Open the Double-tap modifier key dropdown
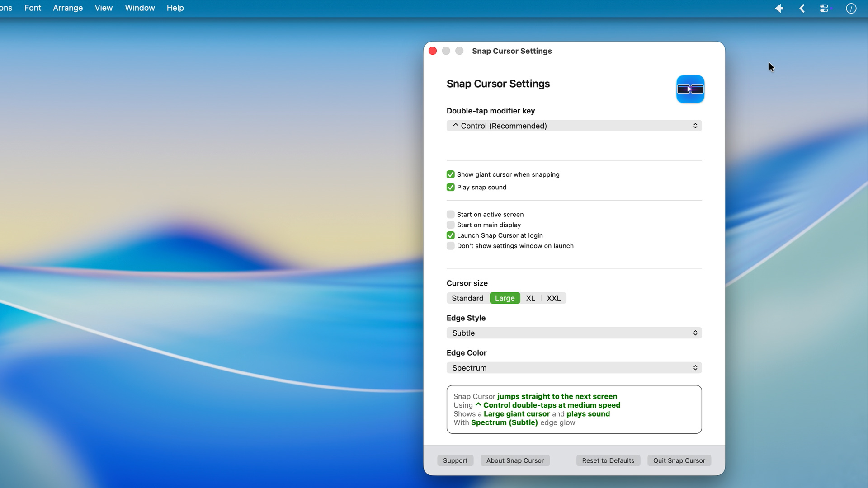The image size is (868, 488). coord(574,126)
